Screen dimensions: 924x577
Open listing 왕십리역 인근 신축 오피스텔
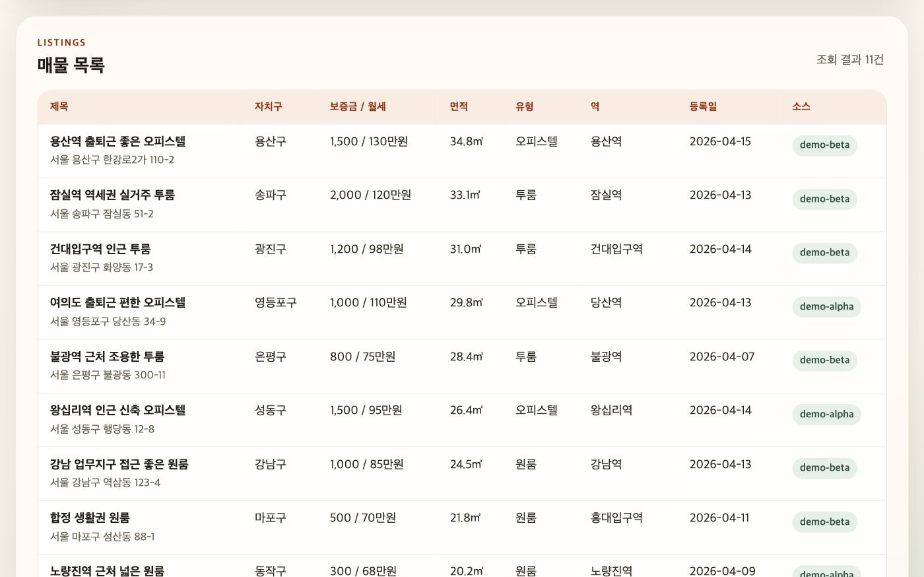coord(118,410)
